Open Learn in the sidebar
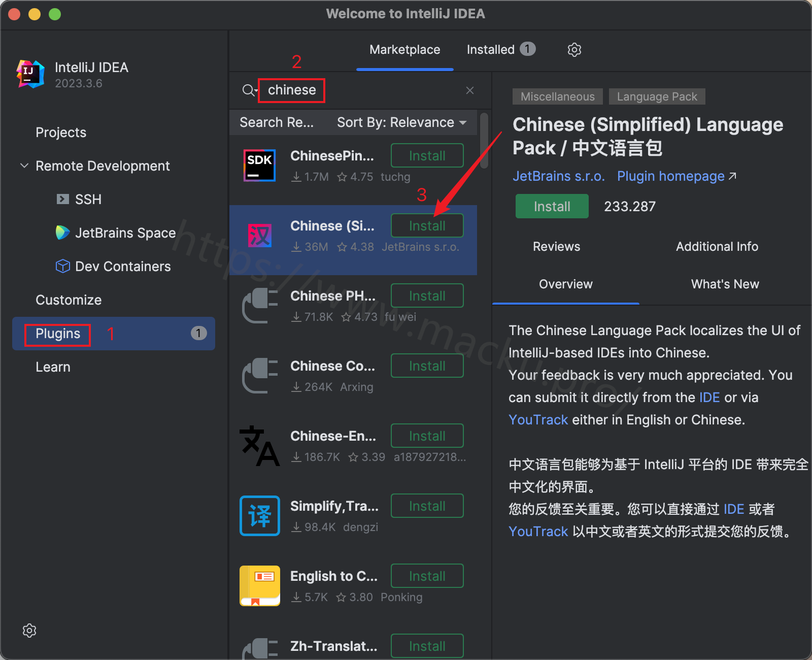 tap(53, 367)
